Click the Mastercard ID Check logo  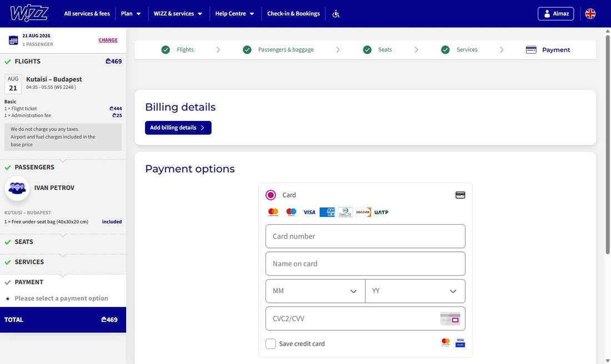[x=446, y=342]
